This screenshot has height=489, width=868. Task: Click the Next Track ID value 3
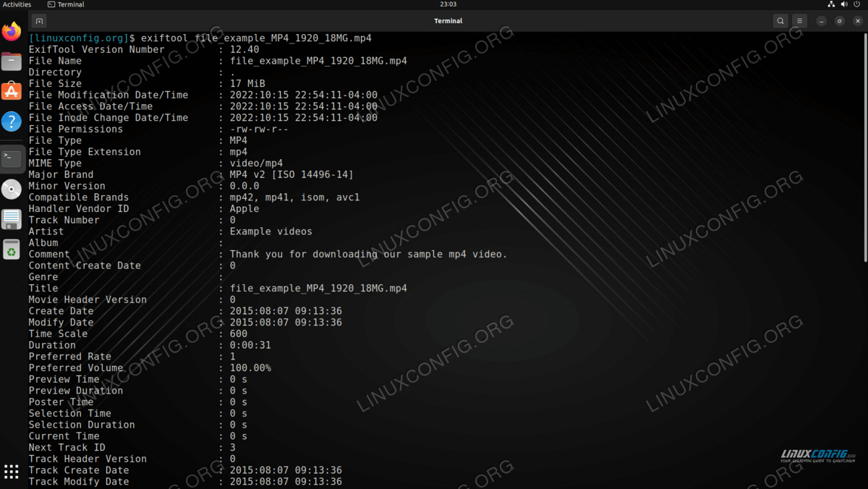pyautogui.click(x=233, y=447)
